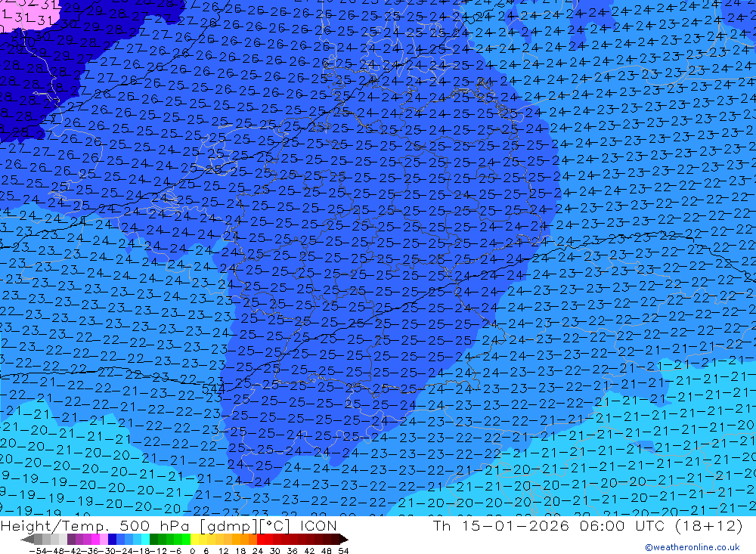Select the dark blue legend swatch at -30
The height and width of the screenshot is (554, 756).
point(112,540)
